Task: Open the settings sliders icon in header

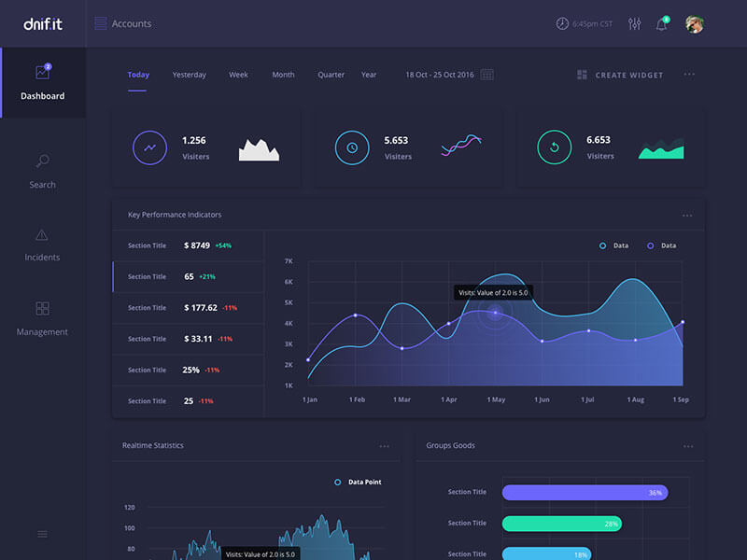Action: [635, 24]
